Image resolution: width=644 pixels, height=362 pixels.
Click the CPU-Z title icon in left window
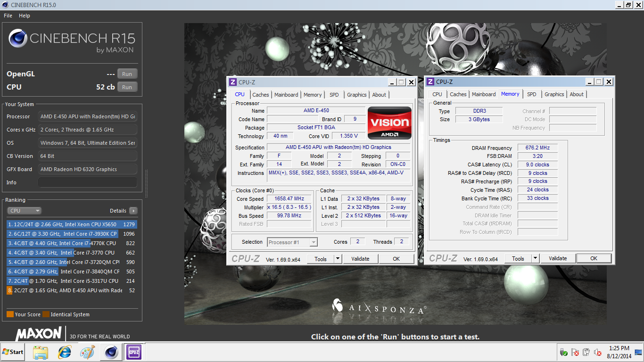pos(233,82)
